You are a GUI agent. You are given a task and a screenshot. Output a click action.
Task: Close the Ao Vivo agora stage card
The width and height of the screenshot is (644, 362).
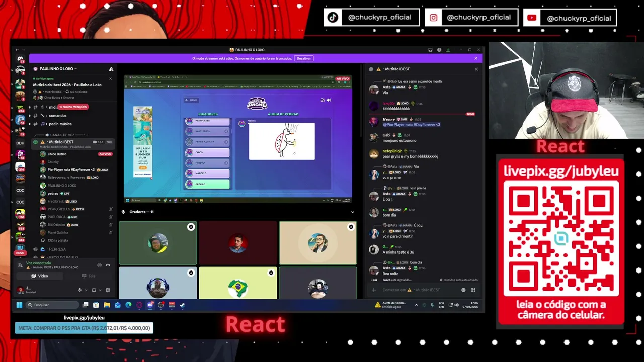click(110, 78)
